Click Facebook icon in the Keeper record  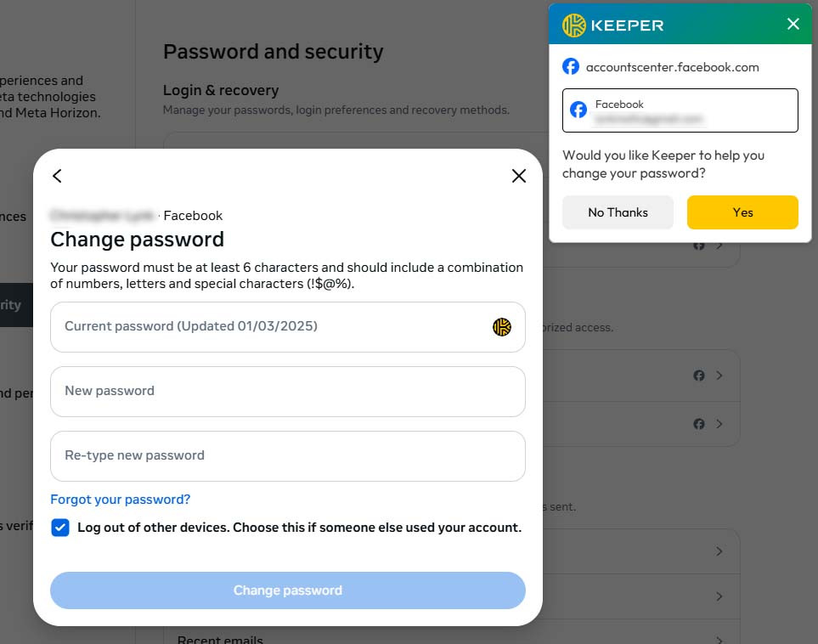pos(578,110)
